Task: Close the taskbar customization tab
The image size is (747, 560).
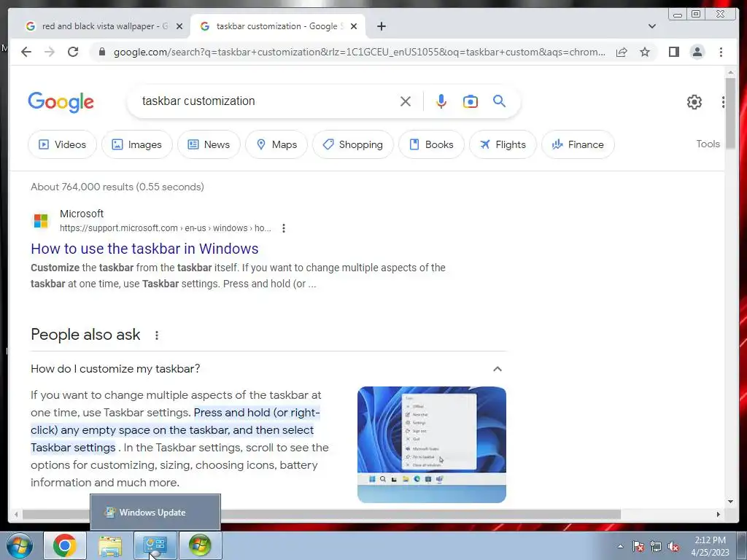Action: tap(354, 26)
